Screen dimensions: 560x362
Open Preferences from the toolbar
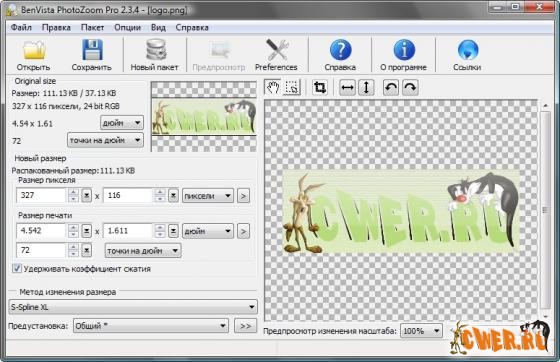[x=276, y=55]
